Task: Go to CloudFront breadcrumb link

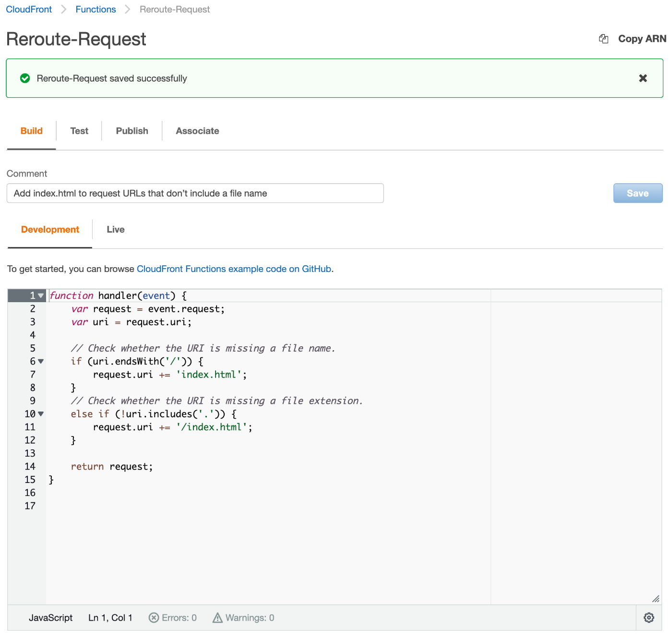Action: [x=29, y=10]
